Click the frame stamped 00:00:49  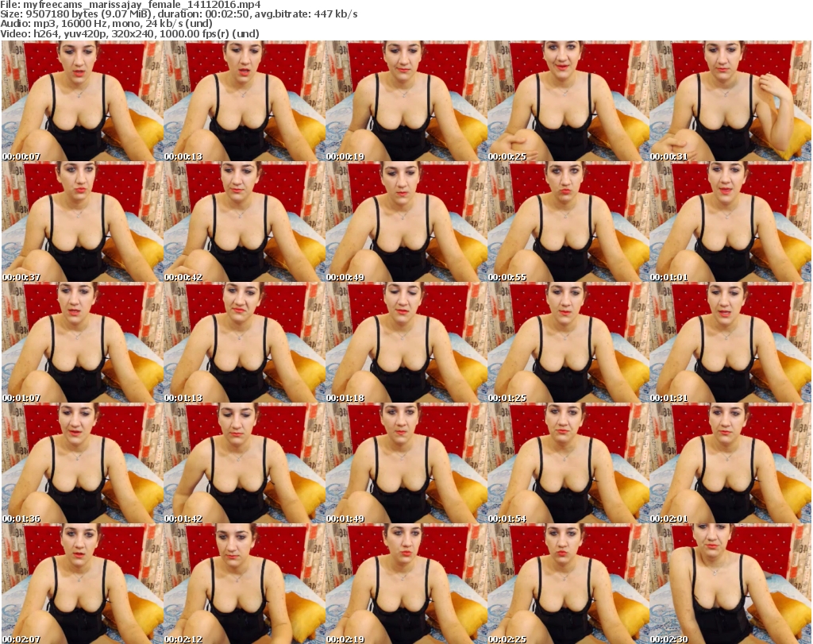pyautogui.click(x=406, y=222)
